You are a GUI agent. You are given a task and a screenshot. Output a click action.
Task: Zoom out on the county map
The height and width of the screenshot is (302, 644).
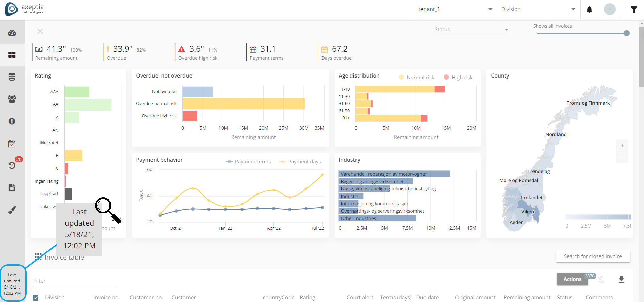click(x=622, y=158)
